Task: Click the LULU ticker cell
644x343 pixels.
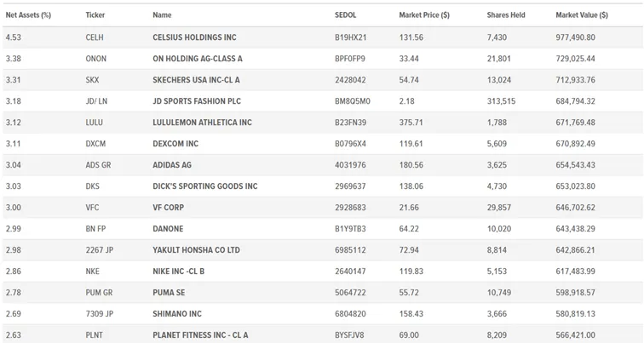Action: point(95,123)
